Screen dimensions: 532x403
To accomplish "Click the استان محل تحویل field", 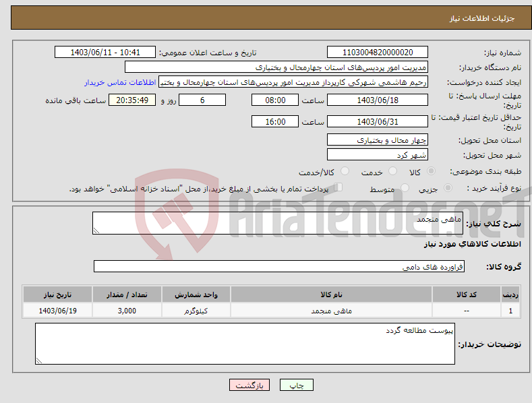I will coord(378,139).
